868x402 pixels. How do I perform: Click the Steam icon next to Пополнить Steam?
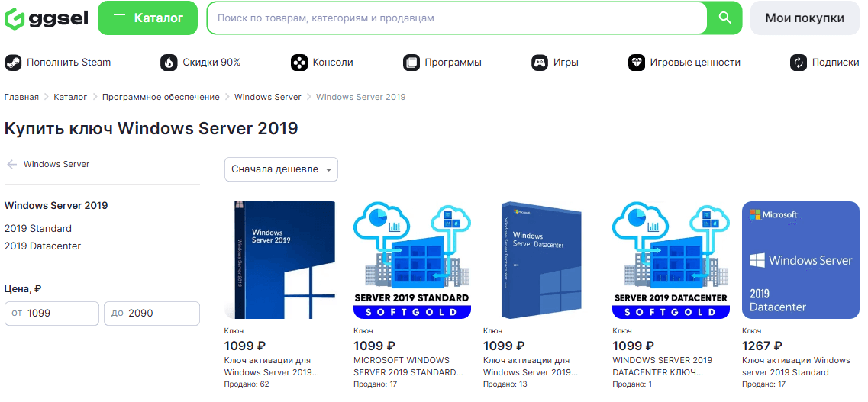click(x=13, y=63)
